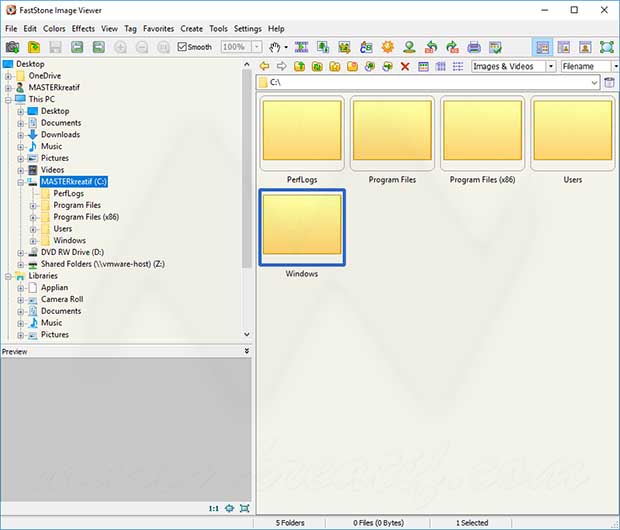This screenshot has width=620, height=530.
Task: Click the green stamp clone icon
Action: (409, 47)
